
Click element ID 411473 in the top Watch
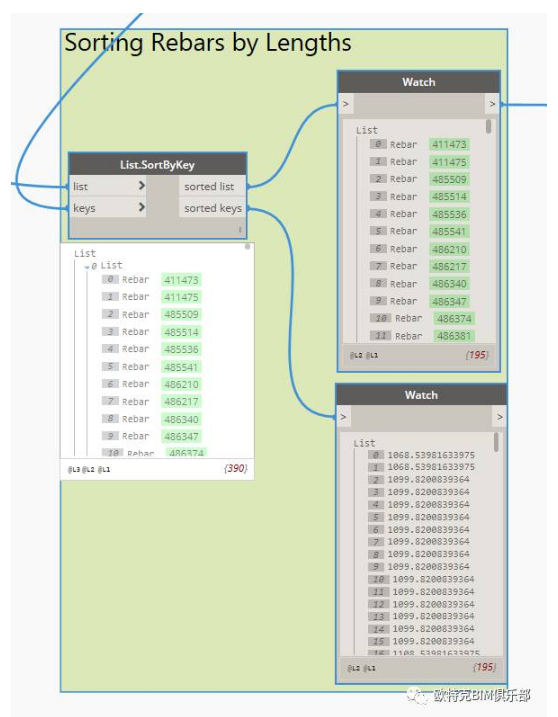[x=449, y=144]
